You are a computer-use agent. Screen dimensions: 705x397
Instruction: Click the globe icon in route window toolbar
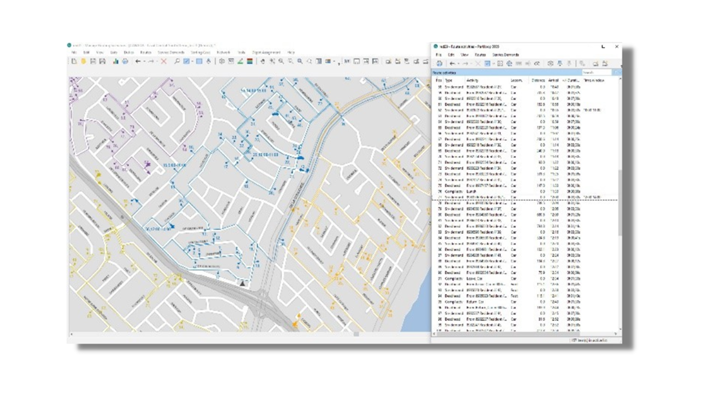509,63
